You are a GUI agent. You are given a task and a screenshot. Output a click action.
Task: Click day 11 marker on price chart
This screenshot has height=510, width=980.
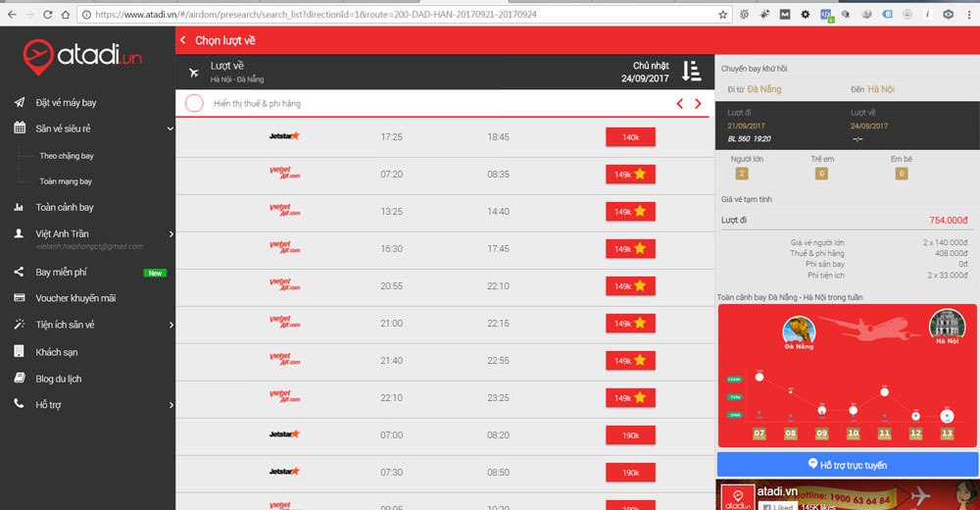click(x=884, y=433)
